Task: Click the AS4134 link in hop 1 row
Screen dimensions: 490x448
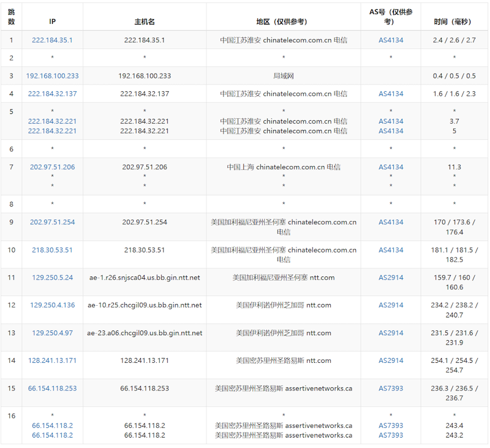Action: click(x=391, y=40)
